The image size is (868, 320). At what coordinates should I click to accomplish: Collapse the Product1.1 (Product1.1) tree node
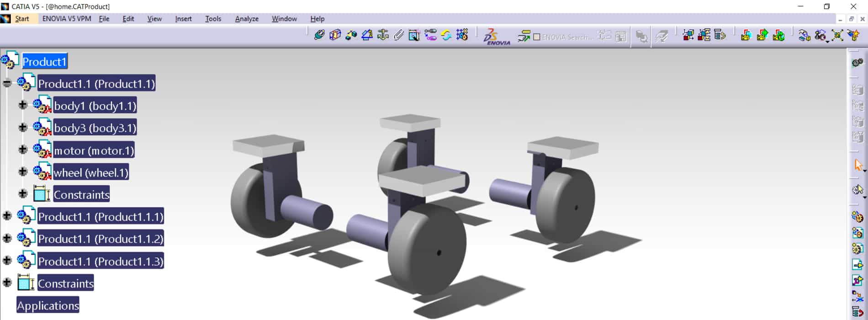point(7,83)
